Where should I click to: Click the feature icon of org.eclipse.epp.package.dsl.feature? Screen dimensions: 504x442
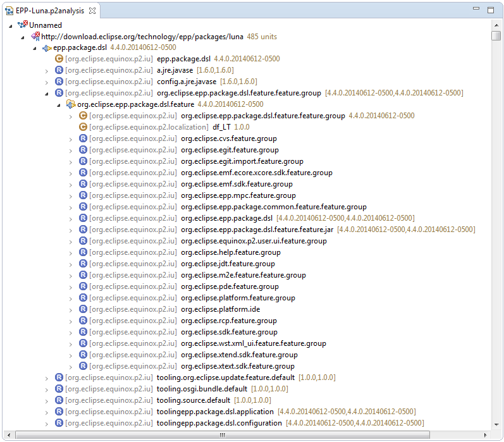(71, 104)
